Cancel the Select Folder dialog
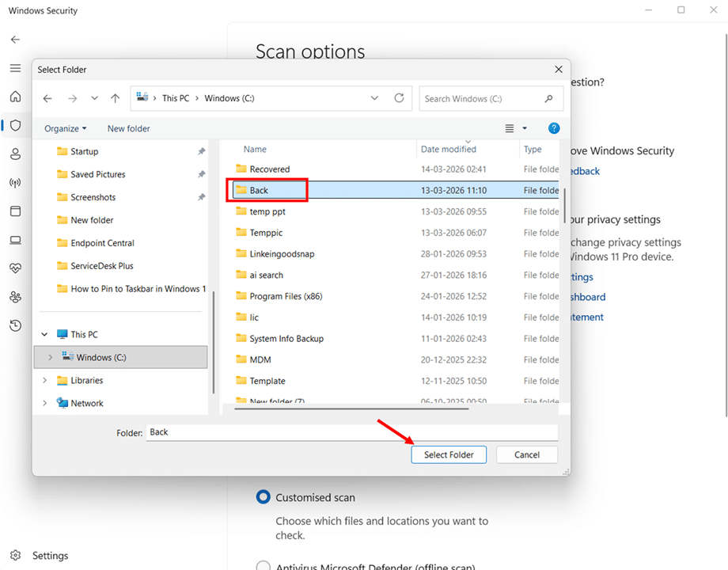Screen dimensions: 728x570 pos(527,454)
